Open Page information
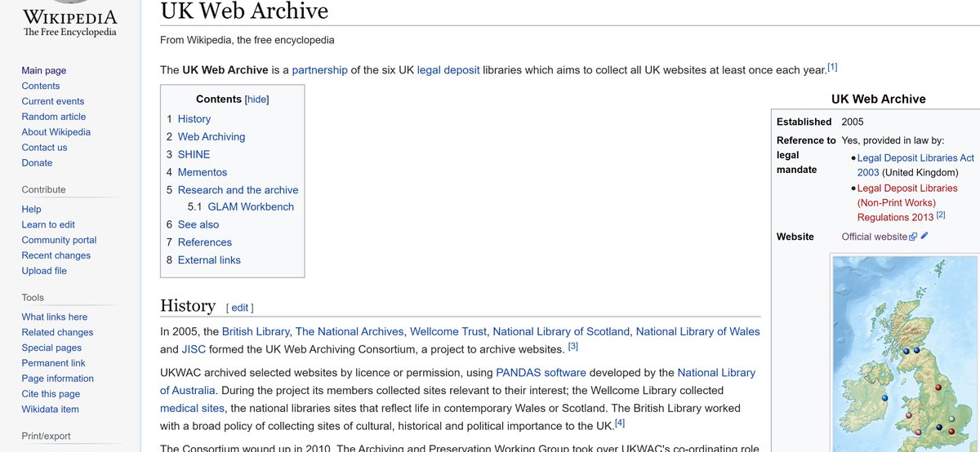This screenshot has width=980, height=452. click(x=57, y=379)
